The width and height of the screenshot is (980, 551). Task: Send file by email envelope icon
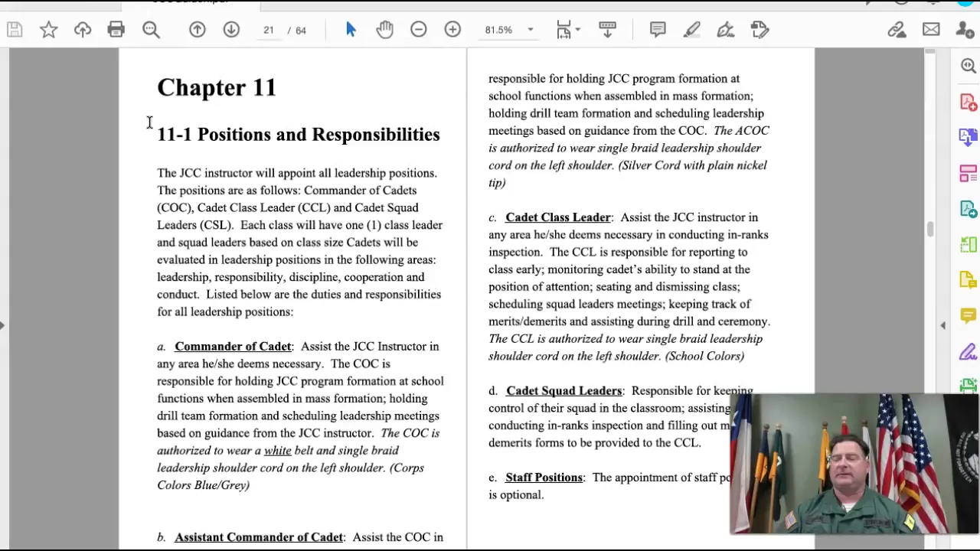click(x=931, y=30)
